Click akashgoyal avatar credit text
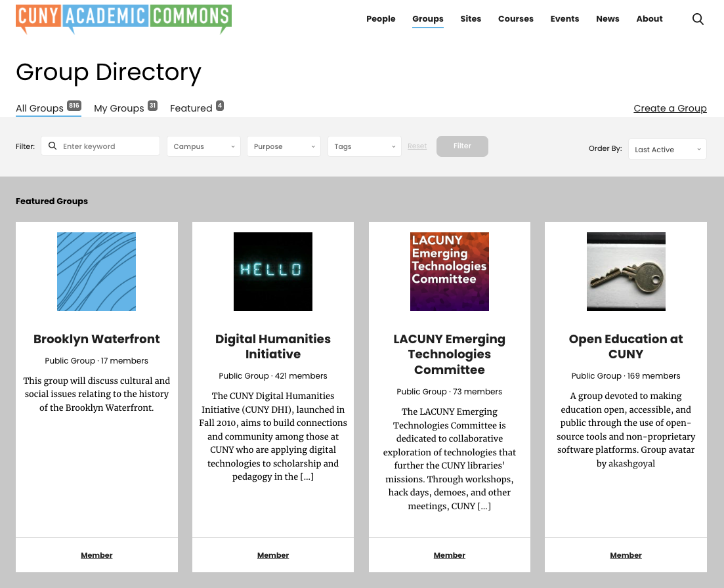 [631, 463]
